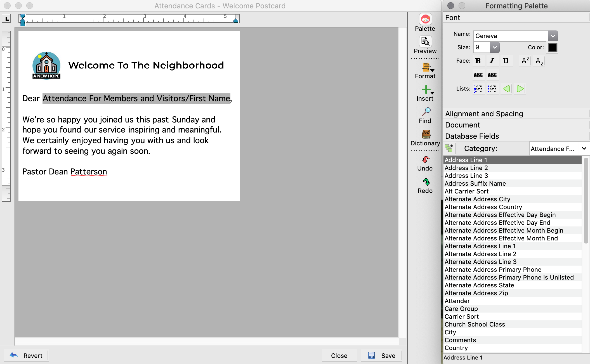Image resolution: width=590 pixels, height=364 pixels.
Task: Open the Dictionary tool
Action: point(426,134)
